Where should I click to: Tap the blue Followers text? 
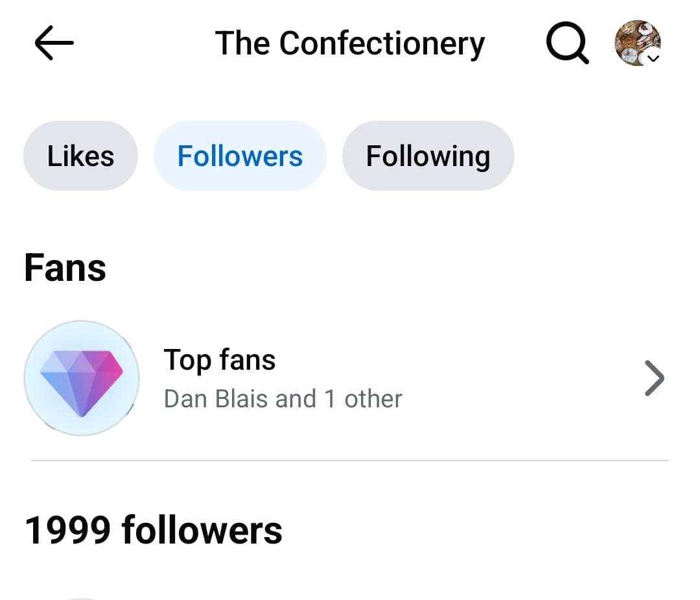point(240,156)
